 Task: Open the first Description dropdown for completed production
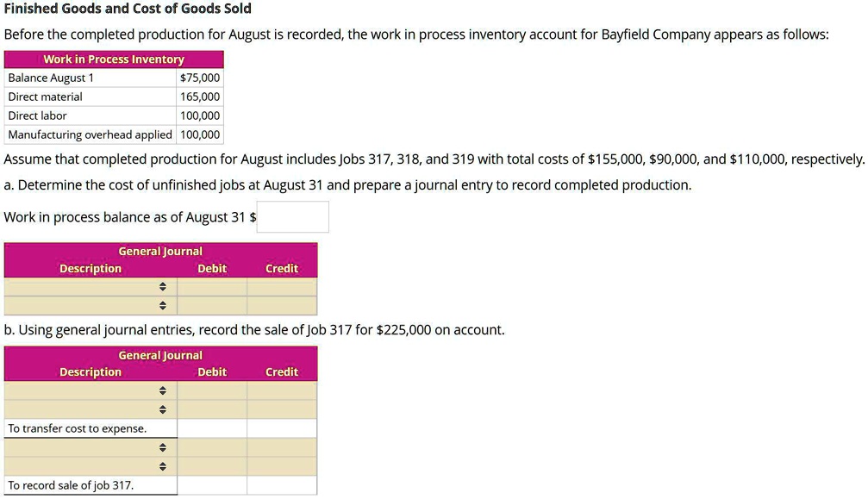(x=162, y=286)
